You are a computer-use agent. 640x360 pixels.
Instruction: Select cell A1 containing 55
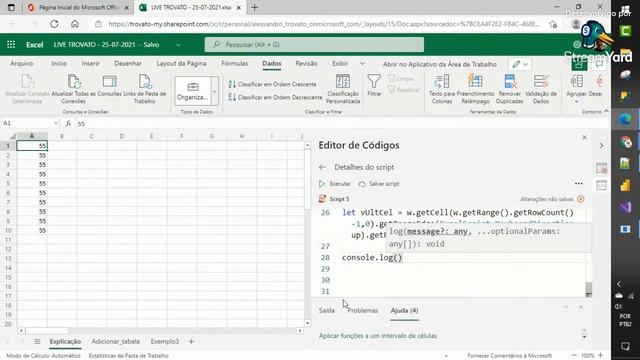point(32,146)
